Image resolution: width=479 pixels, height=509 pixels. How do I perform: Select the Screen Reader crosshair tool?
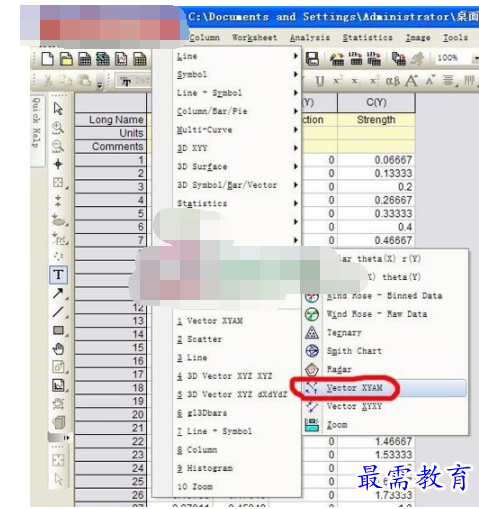pyautogui.click(x=58, y=164)
